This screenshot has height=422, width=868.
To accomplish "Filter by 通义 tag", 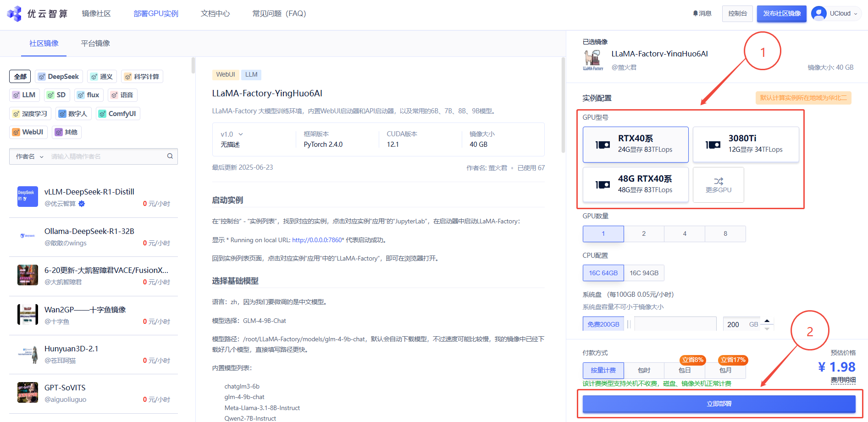I will click(102, 77).
